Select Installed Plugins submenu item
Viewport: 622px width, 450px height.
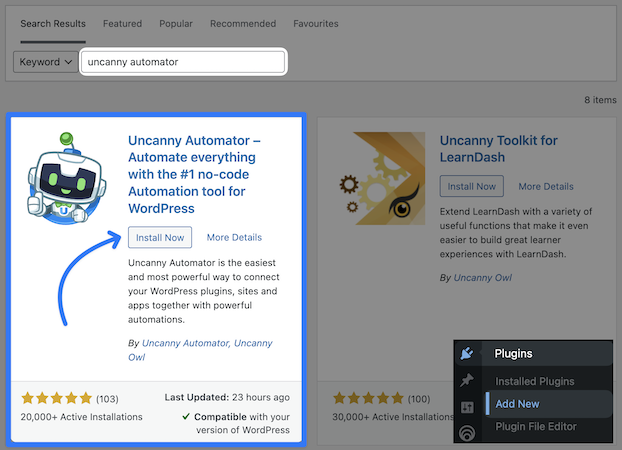(534, 381)
